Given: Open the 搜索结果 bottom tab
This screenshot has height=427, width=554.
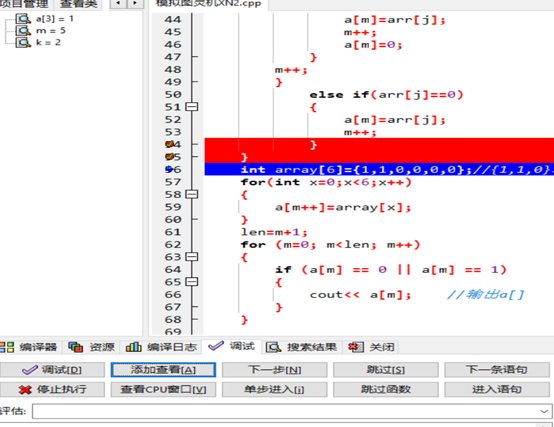Looking at the screenshot, I should click(302, 347).
